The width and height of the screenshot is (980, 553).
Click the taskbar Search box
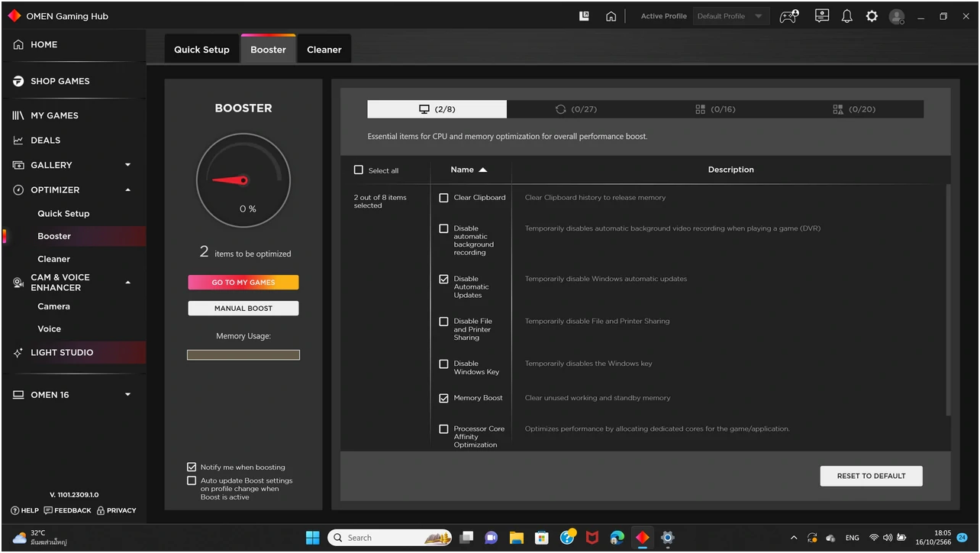[x=390, y=538]
